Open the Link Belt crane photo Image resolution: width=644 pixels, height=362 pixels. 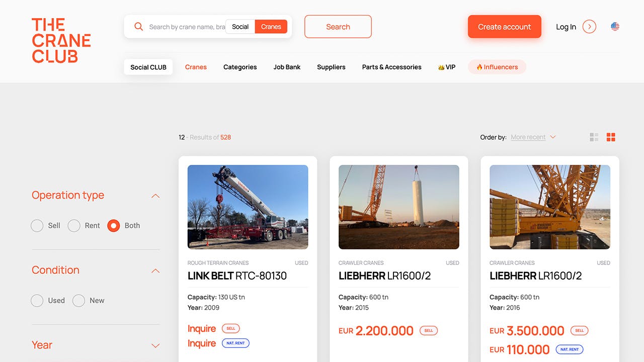[x=248, y=207]
